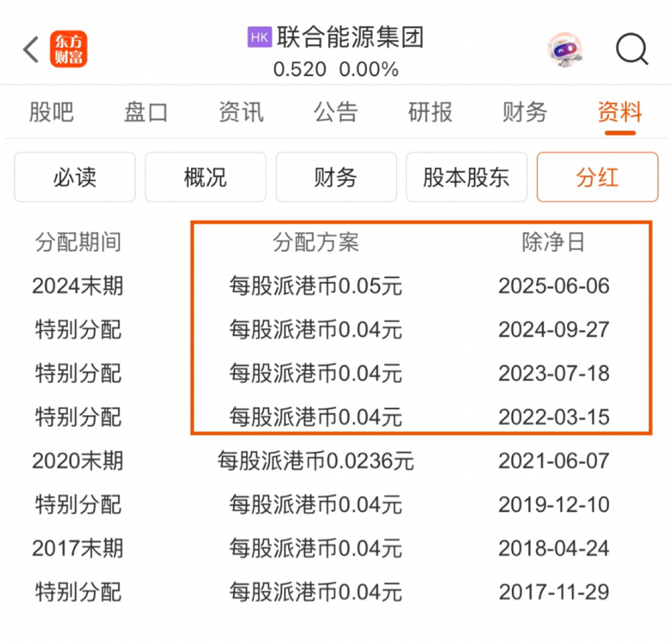Screen dimensions: 672x642
Task: Select the 资料 tab
Action: tap(619, 112)
